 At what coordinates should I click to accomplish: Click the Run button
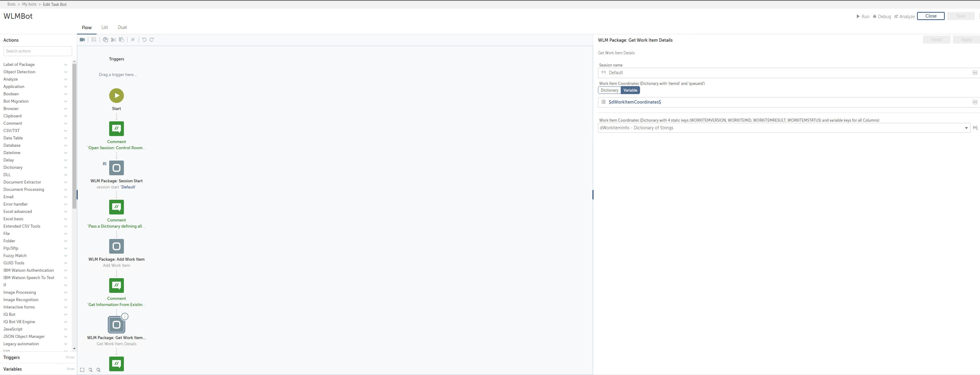(x=863, y=16)
